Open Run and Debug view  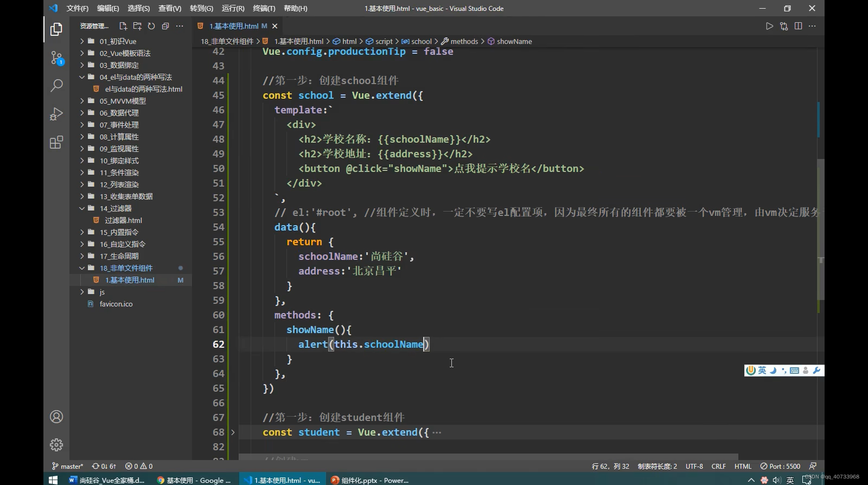tap(56, 114)
